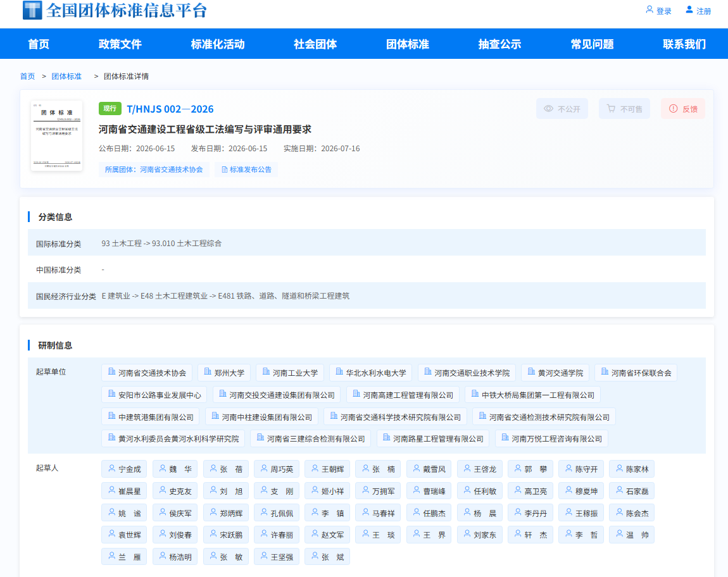Open the 抽查公示 navigation menu
Screen dimensions: 728x577
pos(500,44)
